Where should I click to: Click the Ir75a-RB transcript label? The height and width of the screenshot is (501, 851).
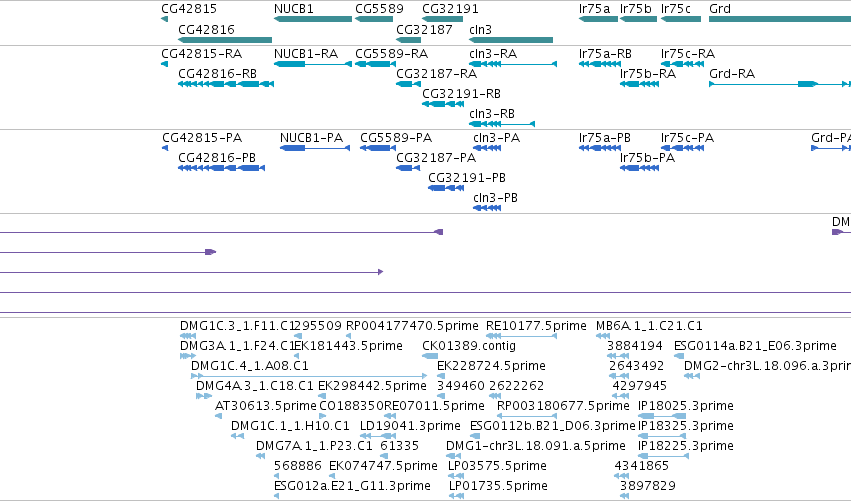tap(605, 54)
